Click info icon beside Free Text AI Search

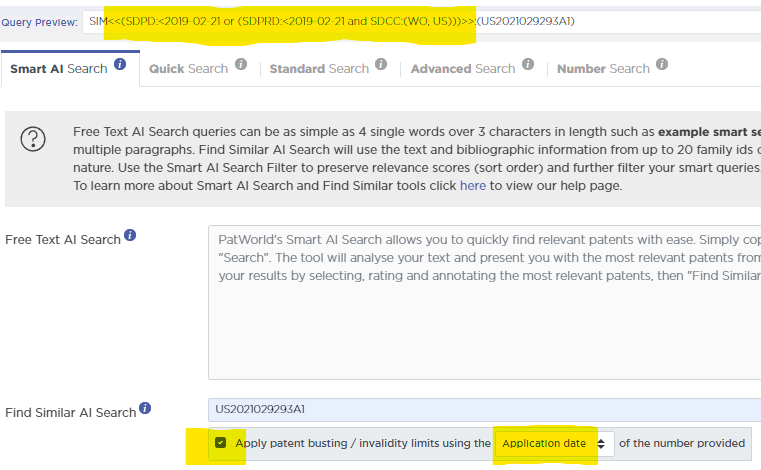click(130, 235)
